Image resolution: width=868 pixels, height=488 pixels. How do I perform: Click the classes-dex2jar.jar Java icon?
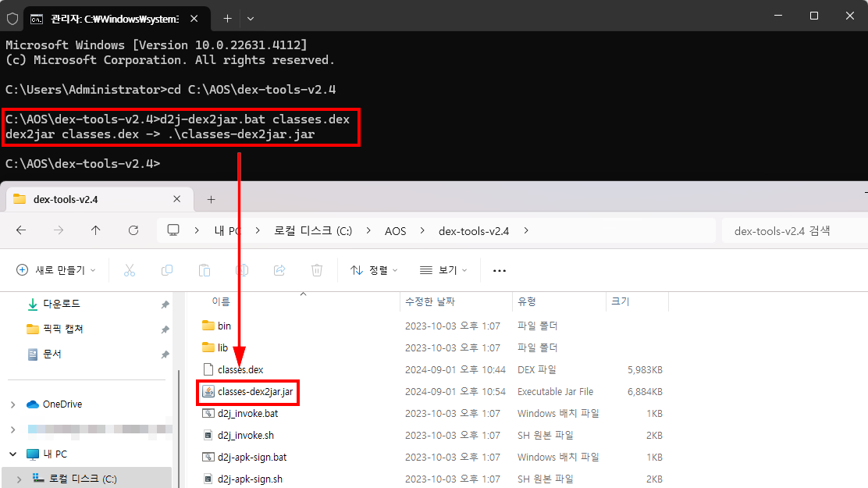(208, 392)
